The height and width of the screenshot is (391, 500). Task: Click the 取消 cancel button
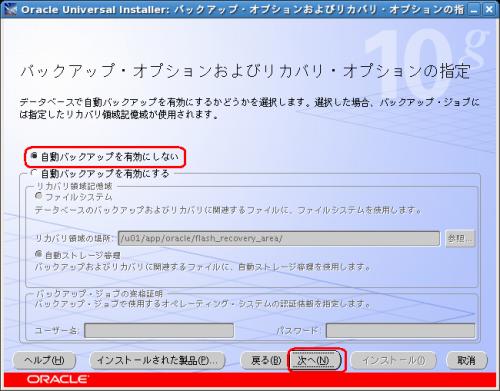click(466, 360)
